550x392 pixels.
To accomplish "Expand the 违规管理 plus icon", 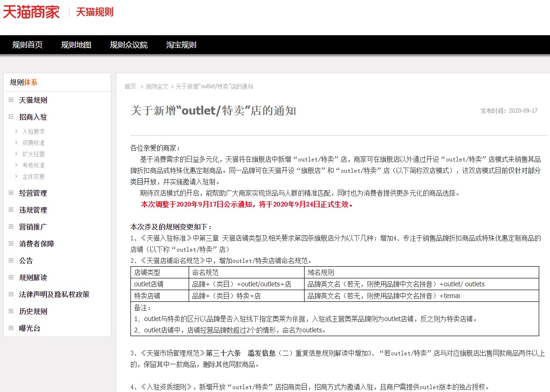I will coord(11,210).
